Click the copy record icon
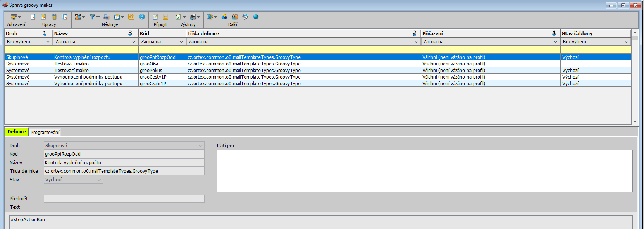This screenshot has width=644, height=229. pyautogui.click(x=65, y=17)
